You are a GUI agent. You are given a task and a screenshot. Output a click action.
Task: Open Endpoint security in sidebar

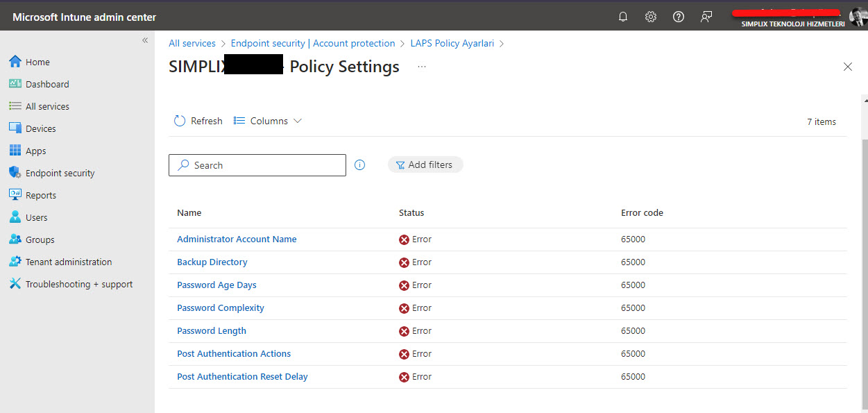point(60,173)
